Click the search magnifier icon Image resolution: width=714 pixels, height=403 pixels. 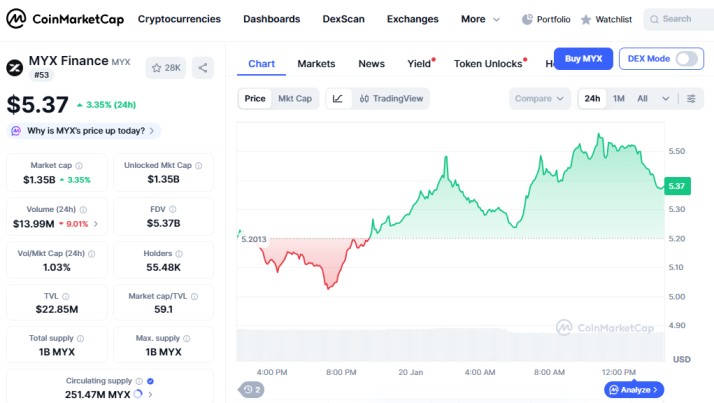[x=654, y=19]
